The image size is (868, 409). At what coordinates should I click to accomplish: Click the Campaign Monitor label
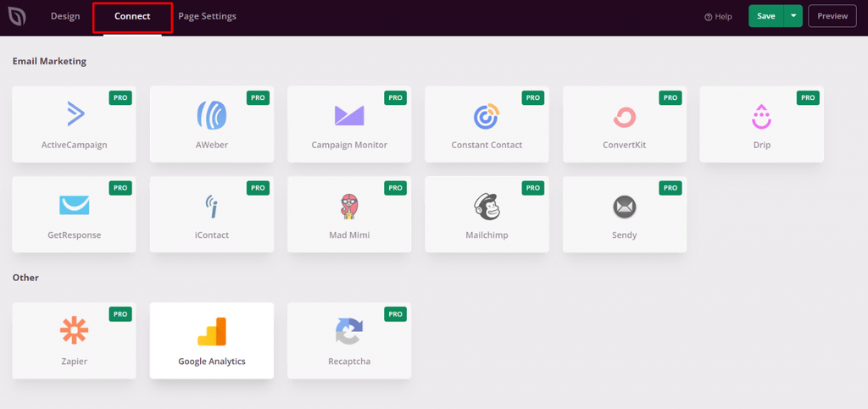tap(349, 146)
